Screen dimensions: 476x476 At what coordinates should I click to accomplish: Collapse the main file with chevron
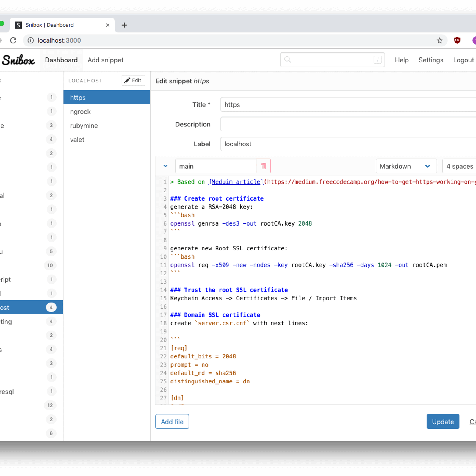pos(165,166)
